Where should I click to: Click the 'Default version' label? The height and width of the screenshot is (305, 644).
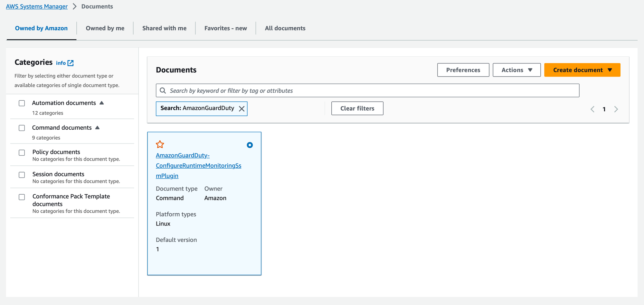176,240
